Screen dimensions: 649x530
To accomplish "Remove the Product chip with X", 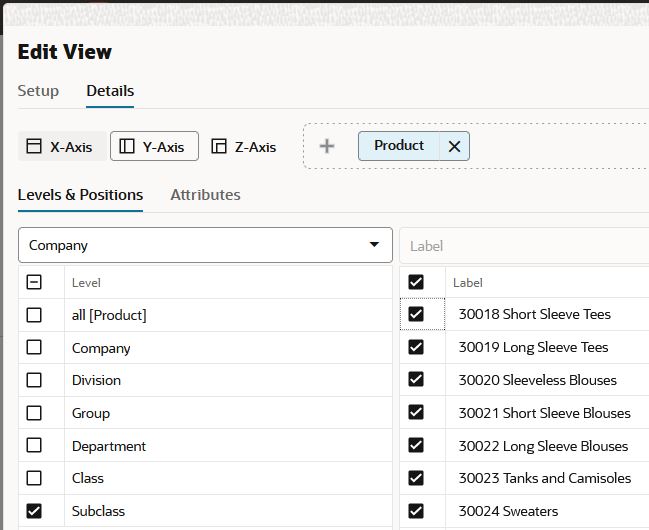I will click(454, 146).
